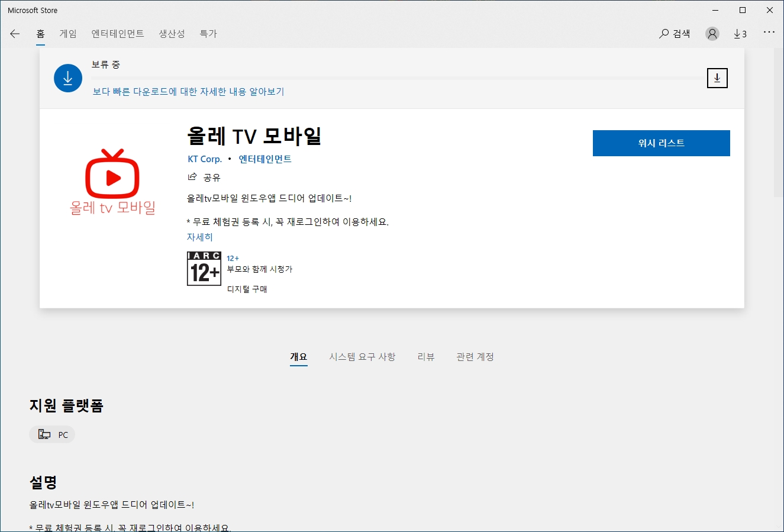
Task: Switch to the 게임 tab
Action: tap(68, 34)
